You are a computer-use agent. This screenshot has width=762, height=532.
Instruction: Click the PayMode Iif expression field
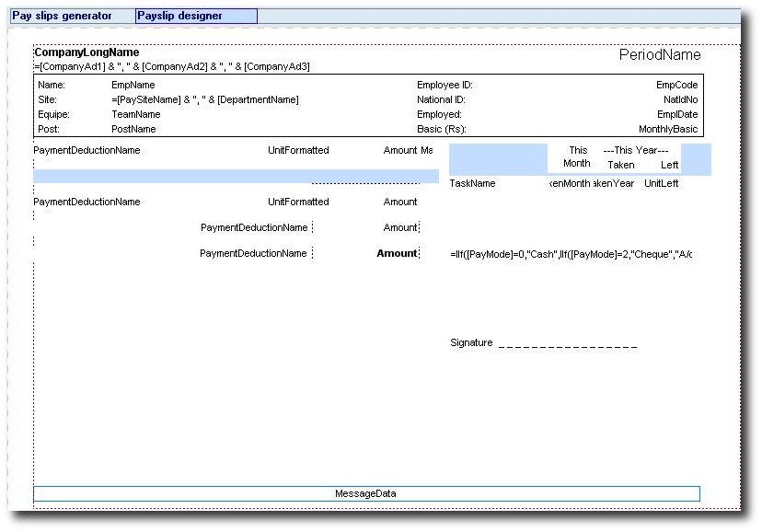coord(571,253)
